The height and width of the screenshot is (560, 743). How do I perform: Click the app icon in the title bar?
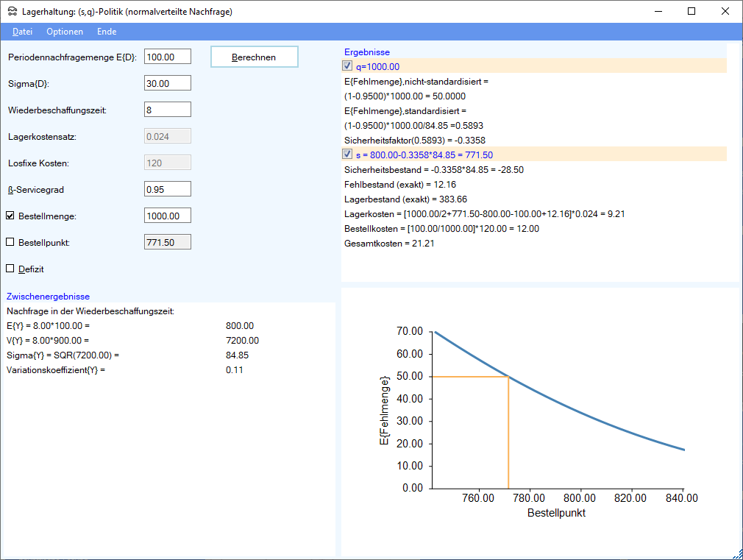point(12,11)
